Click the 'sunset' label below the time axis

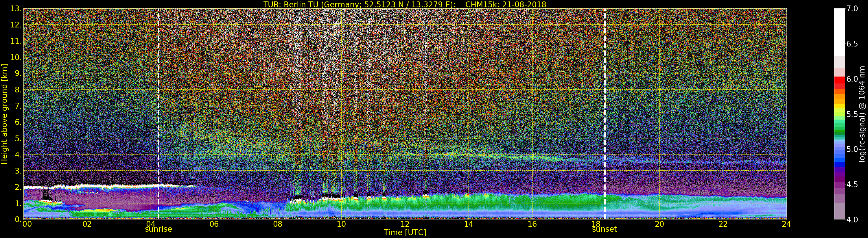click(x=605, y=229)
